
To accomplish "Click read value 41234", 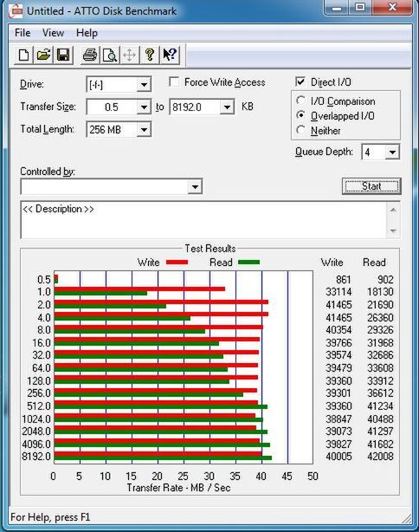I will (380, 405).
